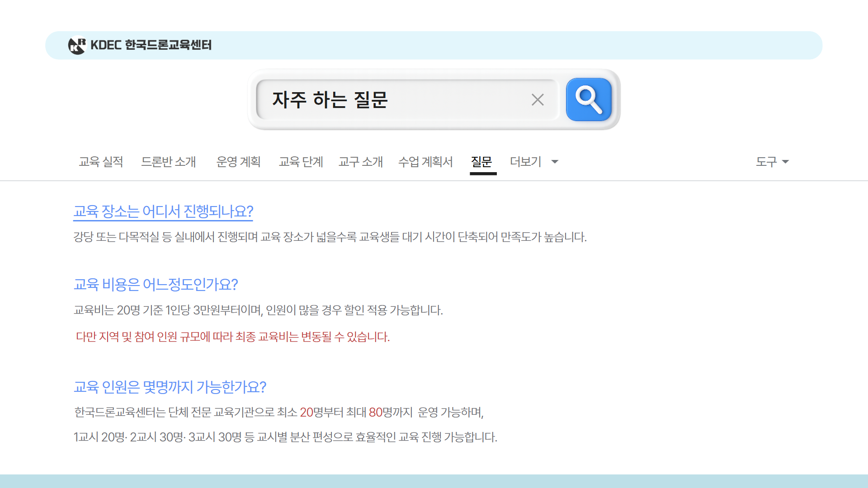Screen dimensions: 868x488
Task: Select the 교육 인원은 몇명까지 가능한가요? question
Action: click(x=171, y=387)
